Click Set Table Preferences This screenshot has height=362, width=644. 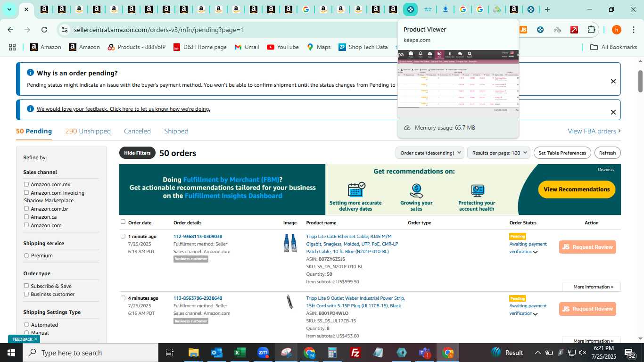point(562,153)
